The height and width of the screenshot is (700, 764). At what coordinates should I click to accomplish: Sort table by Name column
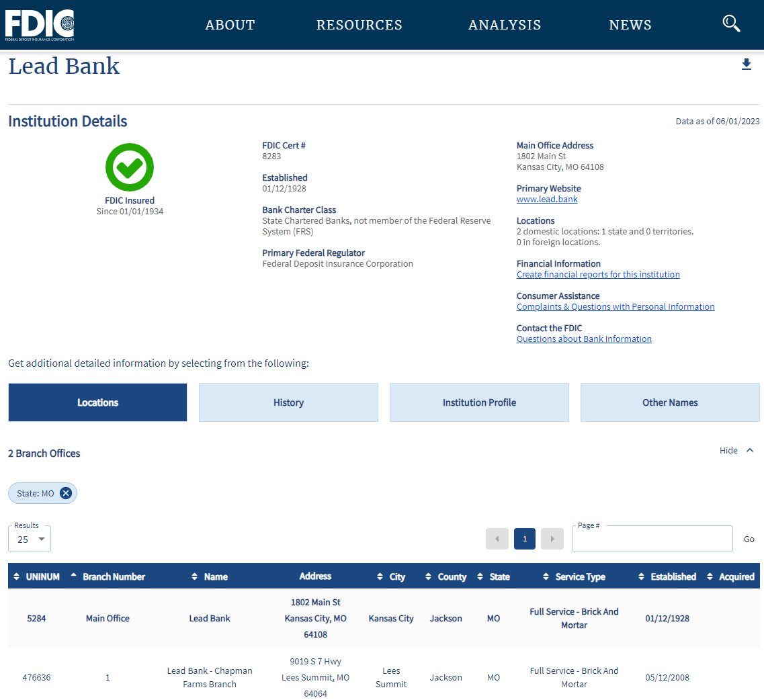[x=194, y=576]
